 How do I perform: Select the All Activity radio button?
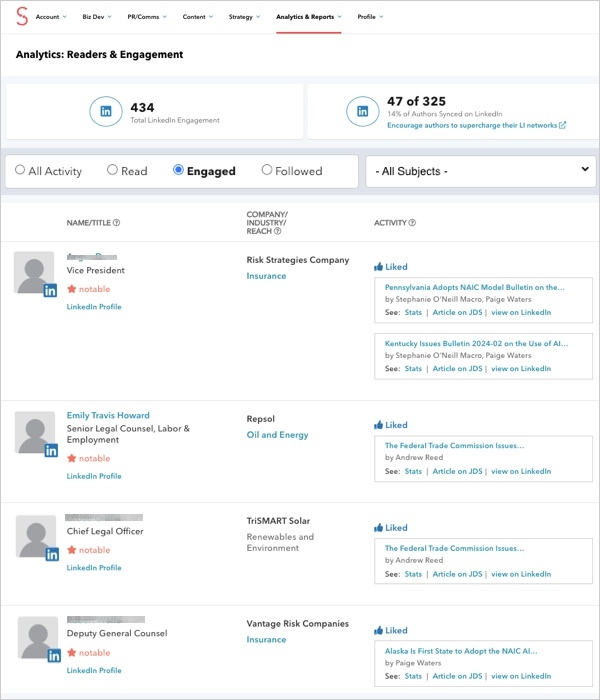point(20,171)
